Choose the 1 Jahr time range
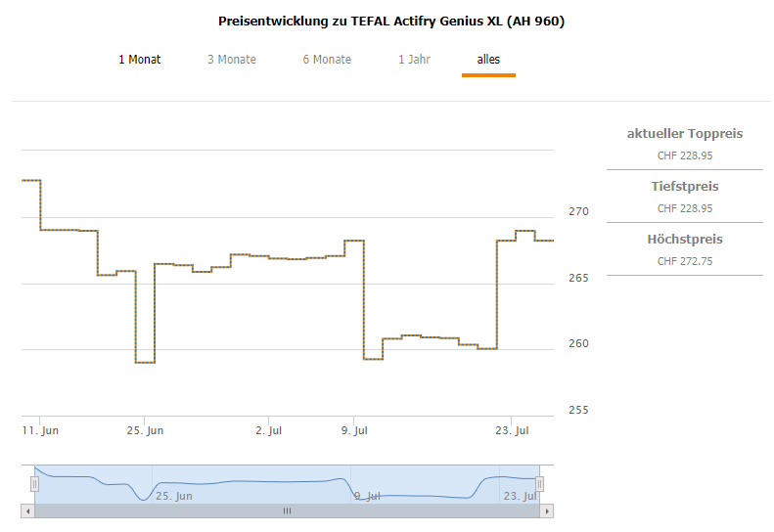774x532 pixels. (414, 60)
